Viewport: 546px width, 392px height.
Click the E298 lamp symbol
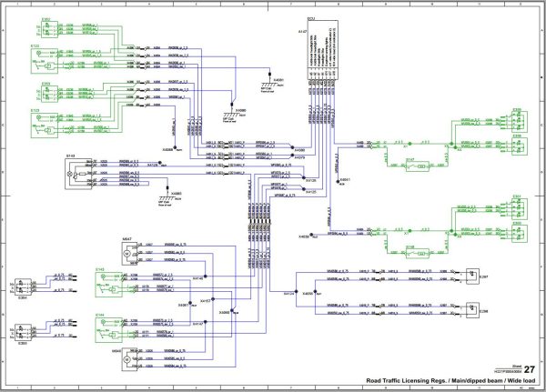(x=472, y=310)
